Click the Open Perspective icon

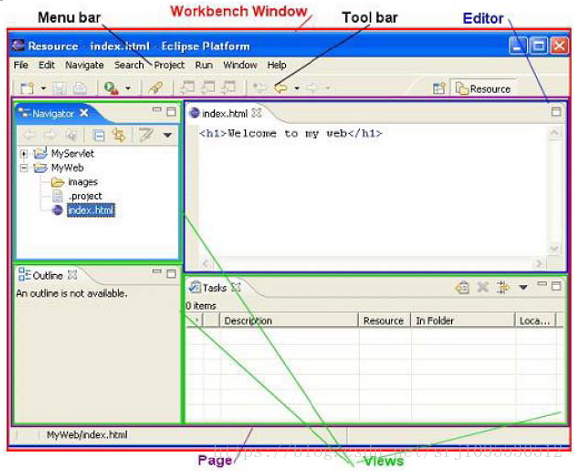[x=439, y=89]
